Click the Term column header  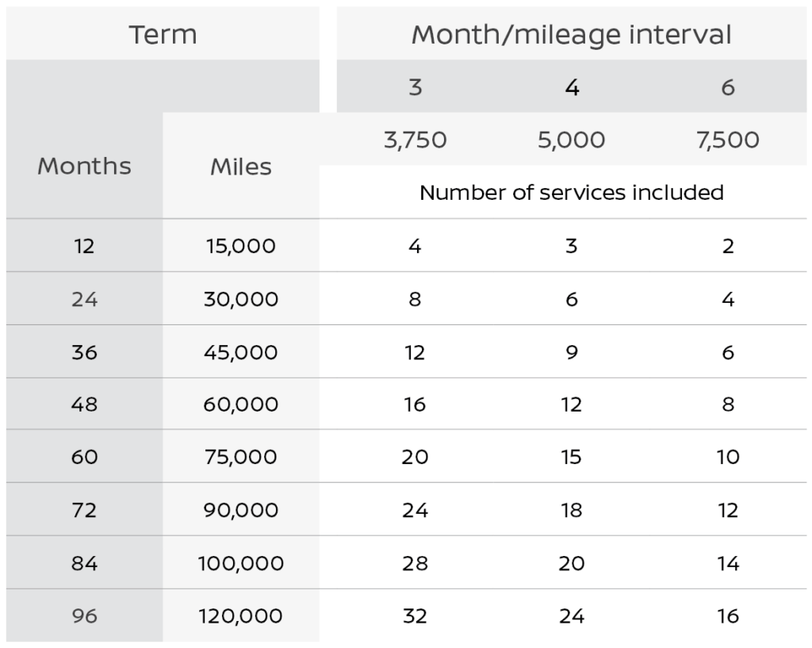pos(163,35)
